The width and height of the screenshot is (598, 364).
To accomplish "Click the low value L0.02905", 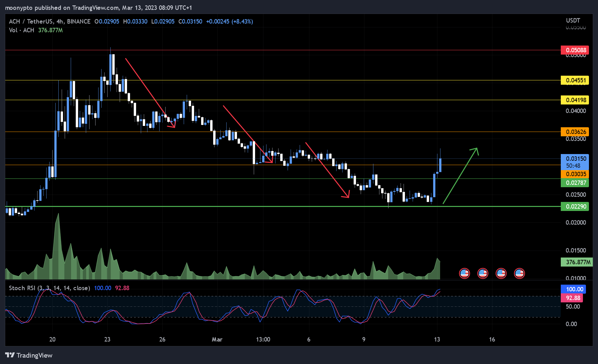I will (163, 21).
